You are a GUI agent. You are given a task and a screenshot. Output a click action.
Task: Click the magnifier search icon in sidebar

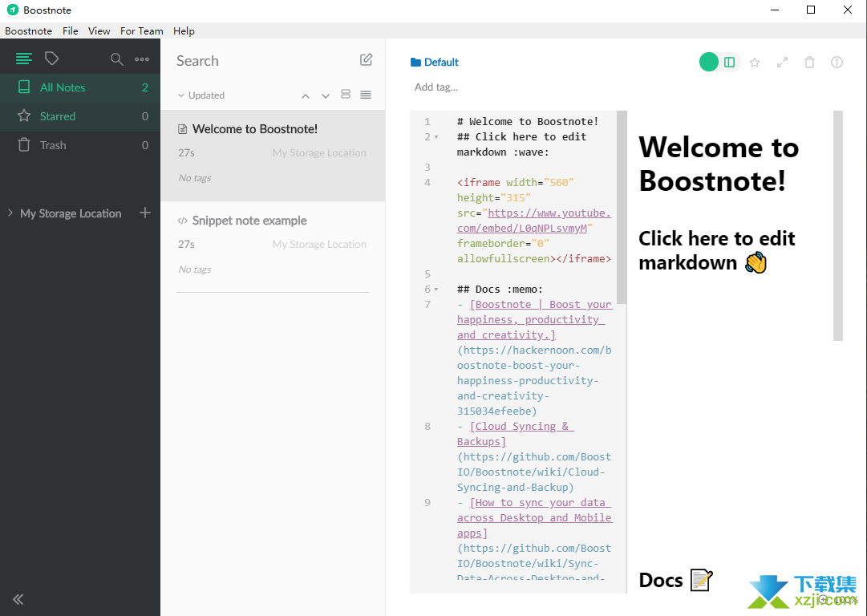pos(116,59)
